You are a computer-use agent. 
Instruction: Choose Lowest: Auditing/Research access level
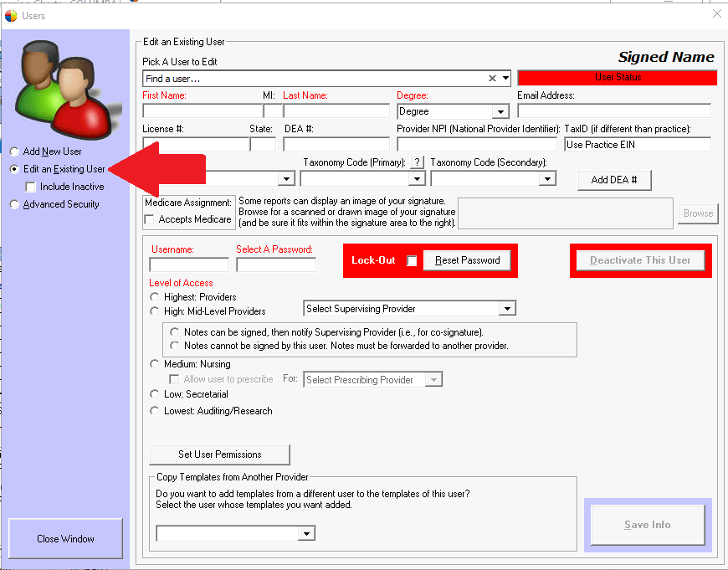point(155,411)
